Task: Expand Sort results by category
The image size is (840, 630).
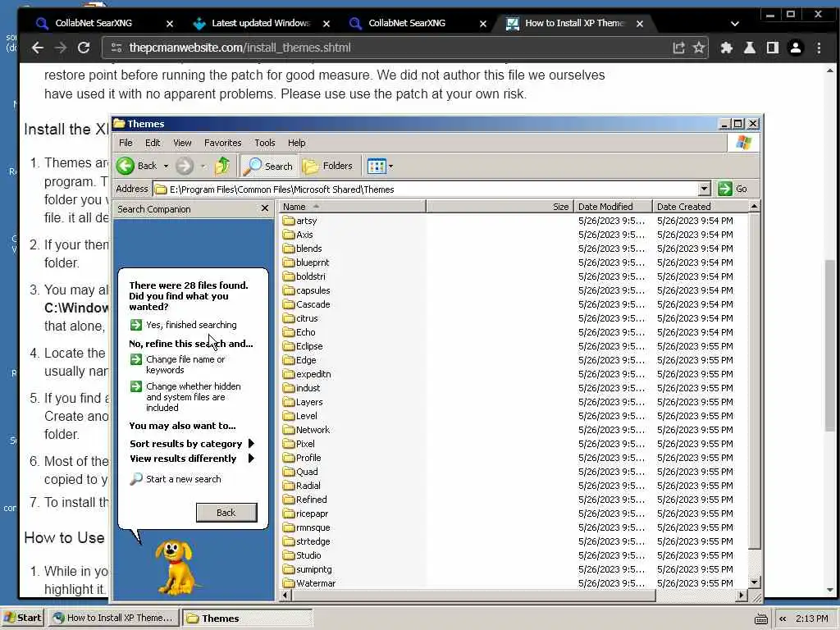Action: point(192,444)
